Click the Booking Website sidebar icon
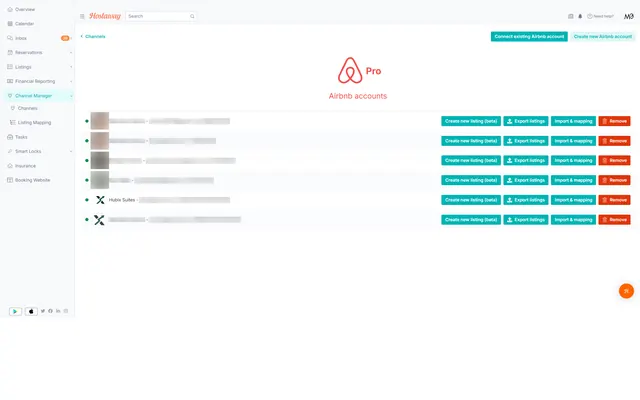Screen dimensions: 640x400 click(10, 180)
